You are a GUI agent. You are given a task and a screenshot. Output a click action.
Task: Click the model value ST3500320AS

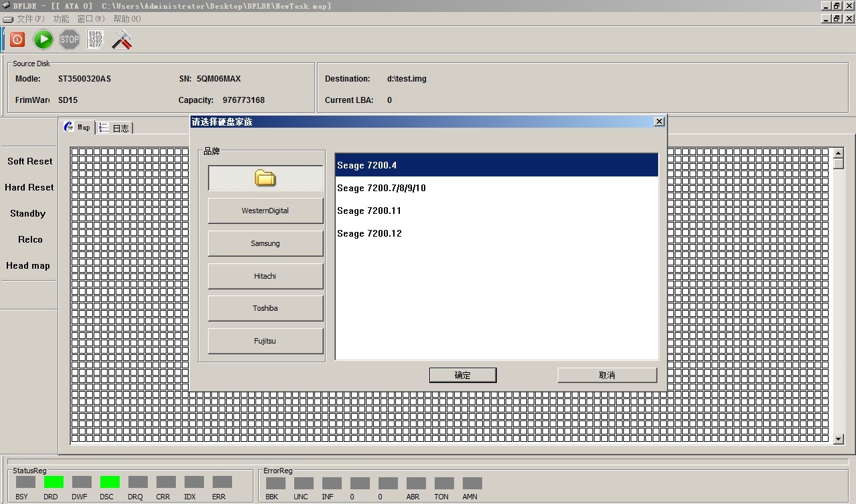tap(84, 79)
